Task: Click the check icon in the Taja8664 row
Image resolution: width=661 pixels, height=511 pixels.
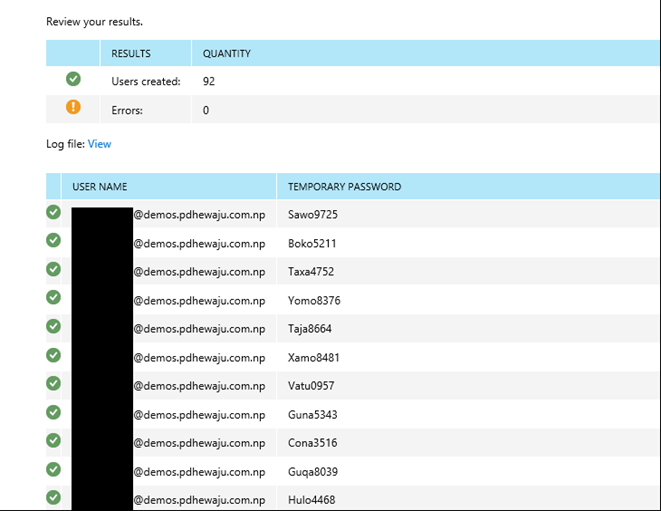Action: click(54, 326)
